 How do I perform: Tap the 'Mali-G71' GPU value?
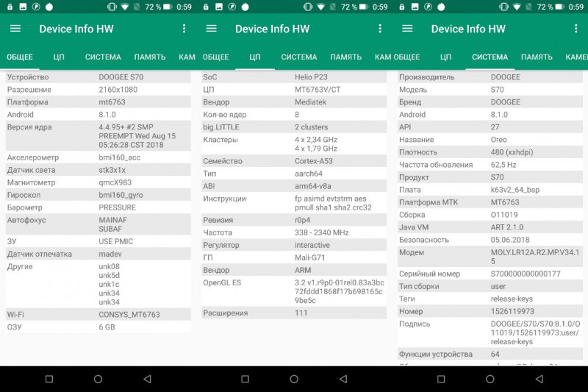pyautogui.click(x=309, y=257)
